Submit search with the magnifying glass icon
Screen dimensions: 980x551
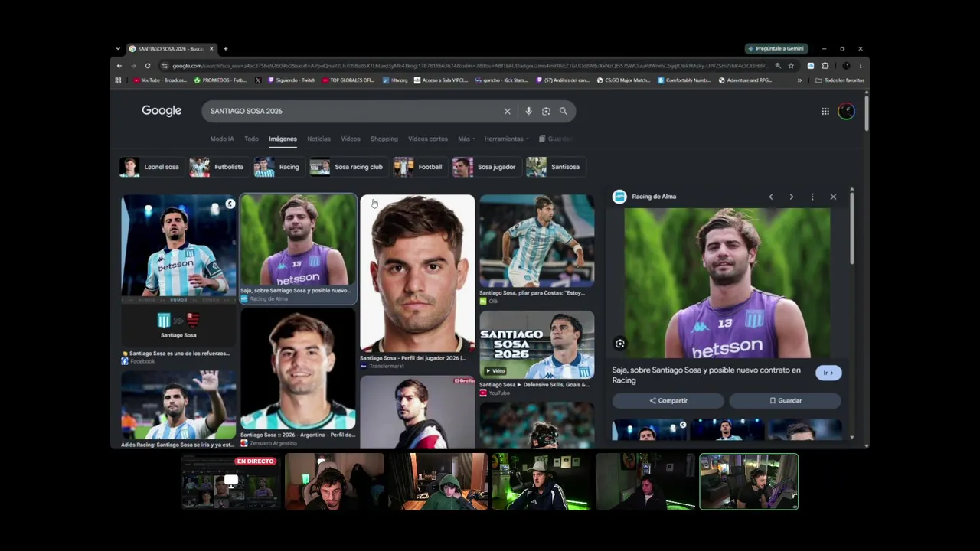tap(563, 111)
